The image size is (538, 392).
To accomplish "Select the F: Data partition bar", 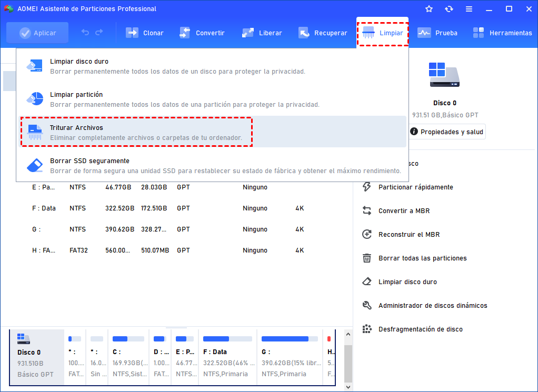I will click(228, 351).
